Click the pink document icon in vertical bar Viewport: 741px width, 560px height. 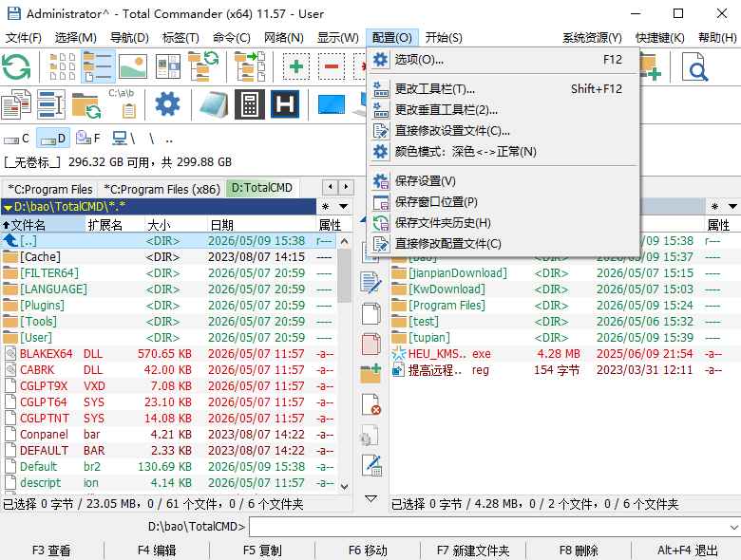click(x=370, y=344)
